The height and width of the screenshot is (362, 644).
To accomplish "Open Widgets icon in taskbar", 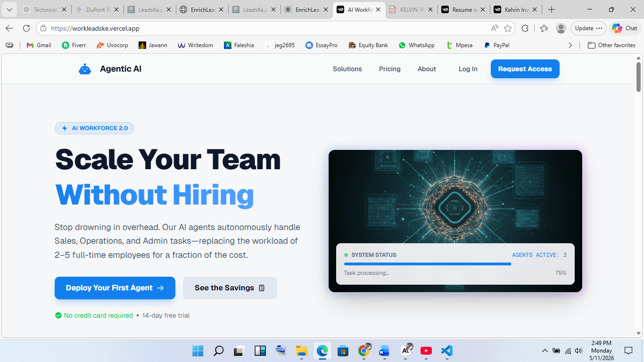I will tap(260, 351).
